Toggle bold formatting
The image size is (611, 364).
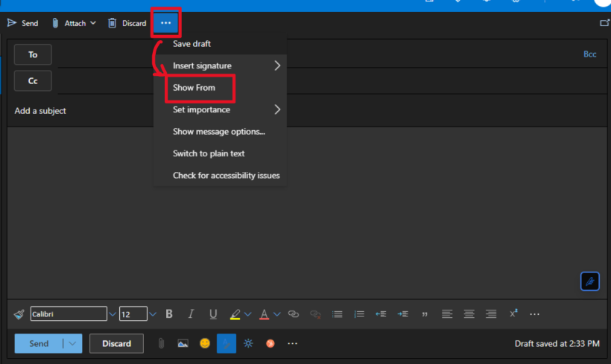(x=169, y=314)
